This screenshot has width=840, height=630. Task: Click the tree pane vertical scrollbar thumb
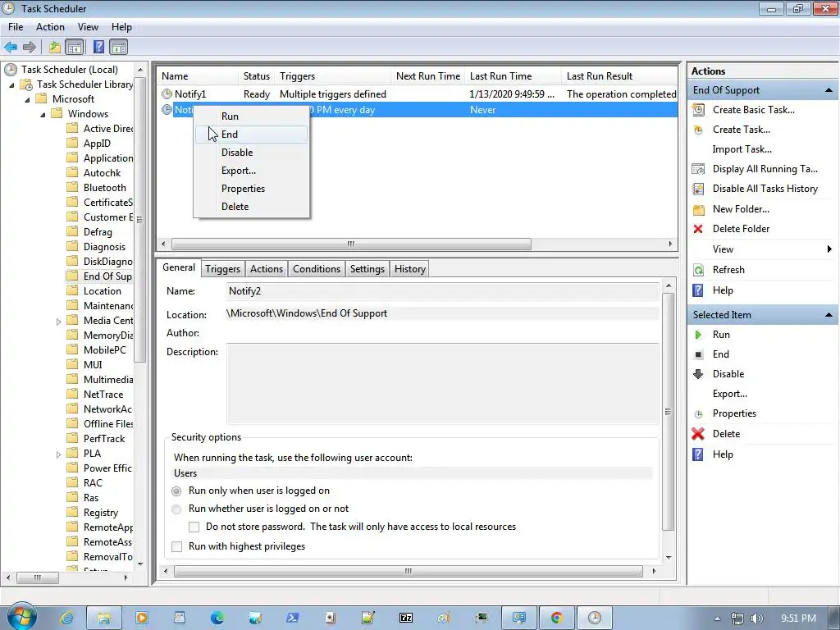pyautogui.click(x=139, y=220)
